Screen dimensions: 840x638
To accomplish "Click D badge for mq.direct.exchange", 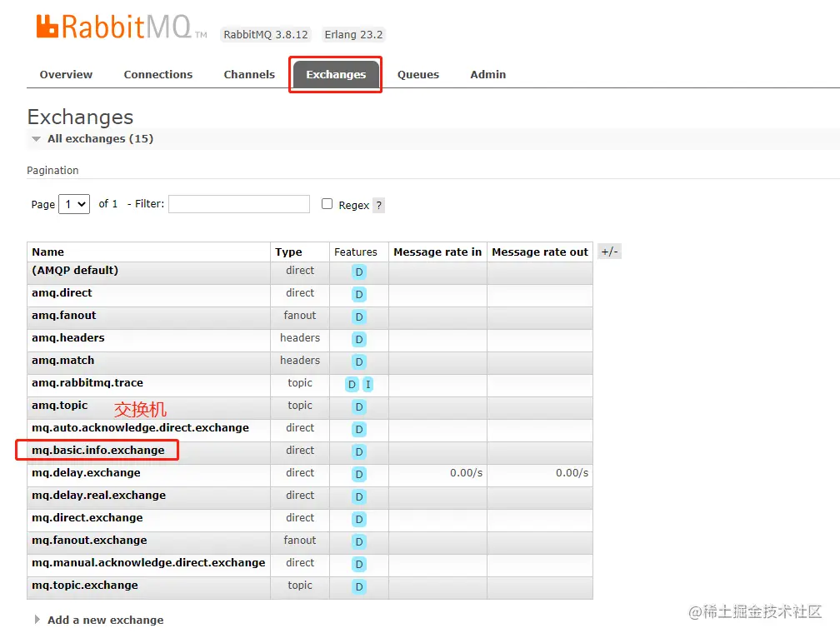I will [359, 519].
